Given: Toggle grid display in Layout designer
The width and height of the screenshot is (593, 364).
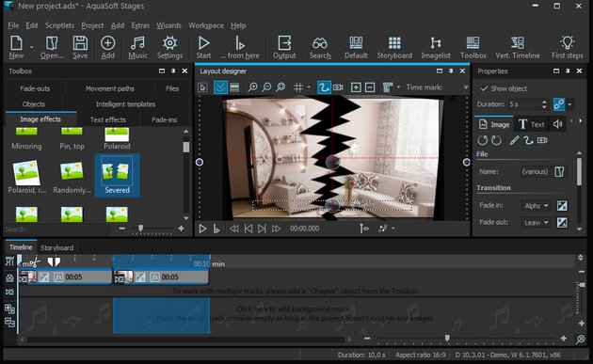Looking at the screenshot, I should tap(298, 87).
